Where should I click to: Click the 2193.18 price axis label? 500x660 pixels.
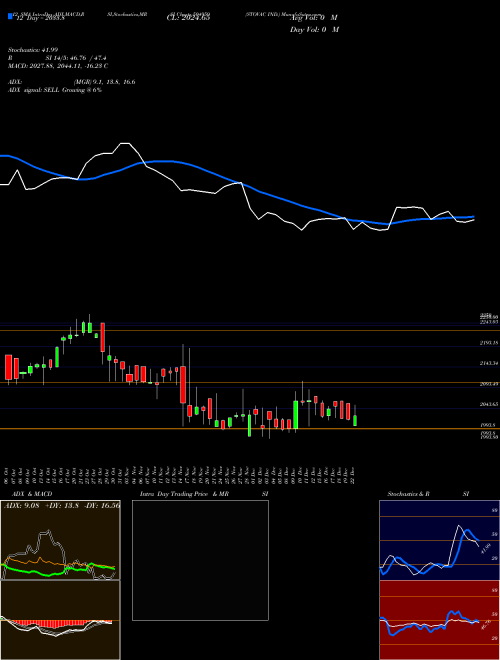click(x=489, y=343)
